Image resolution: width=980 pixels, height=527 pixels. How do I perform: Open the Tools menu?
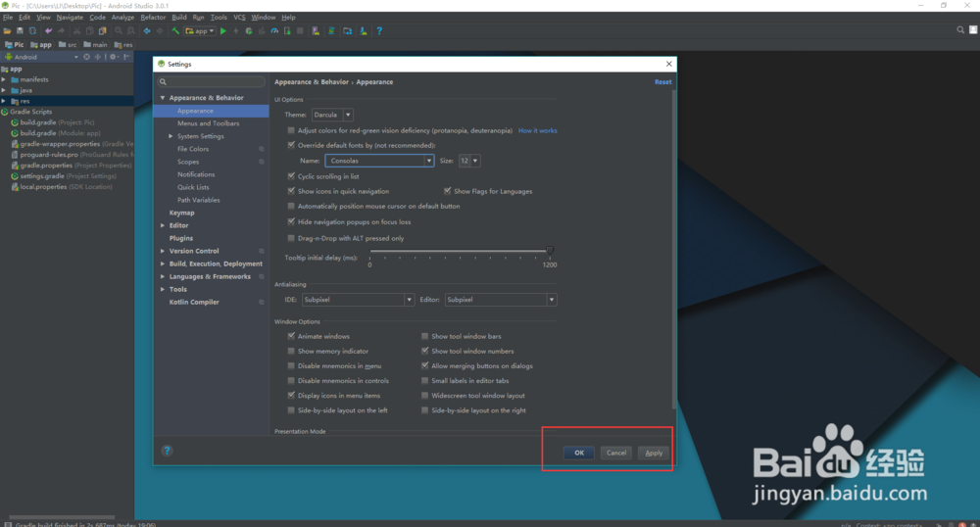219,18
